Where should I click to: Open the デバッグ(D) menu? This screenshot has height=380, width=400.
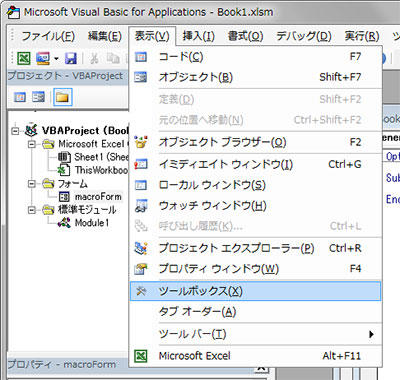[304, 36]
